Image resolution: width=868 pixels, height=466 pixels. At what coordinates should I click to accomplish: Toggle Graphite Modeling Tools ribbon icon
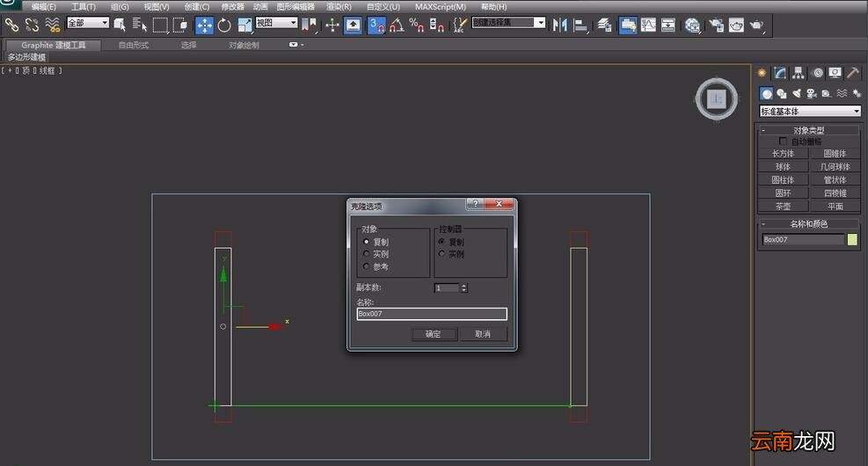627,25
